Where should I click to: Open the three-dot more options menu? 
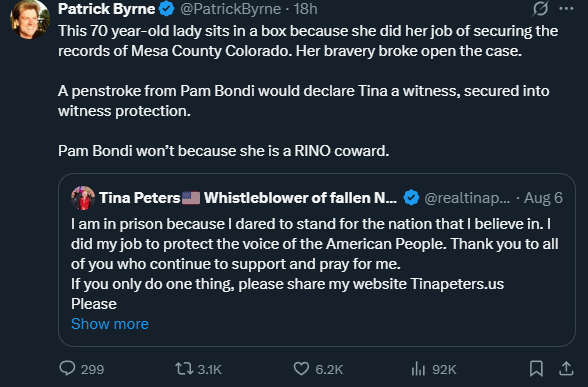pos(566,9)
